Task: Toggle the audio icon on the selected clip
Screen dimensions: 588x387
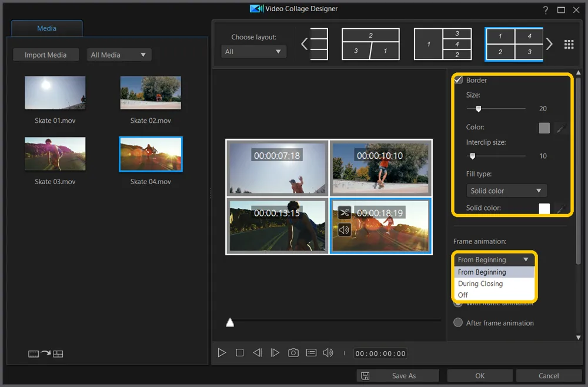Action: click(x=344, y=229)
